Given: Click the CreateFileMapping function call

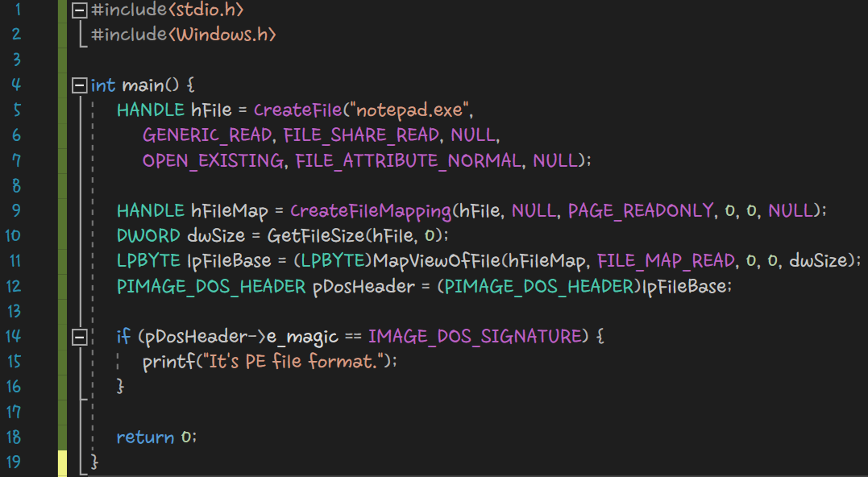Looking at the screenshot, I should tap(371, 211).
